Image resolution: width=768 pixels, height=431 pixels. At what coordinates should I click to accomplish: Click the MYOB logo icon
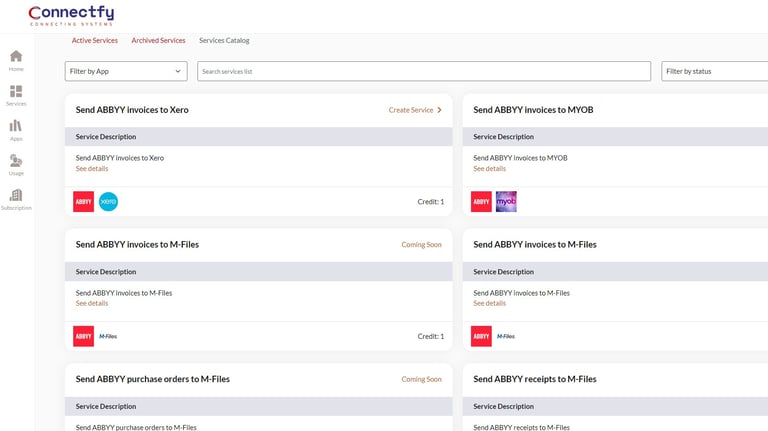coord(506,202)
